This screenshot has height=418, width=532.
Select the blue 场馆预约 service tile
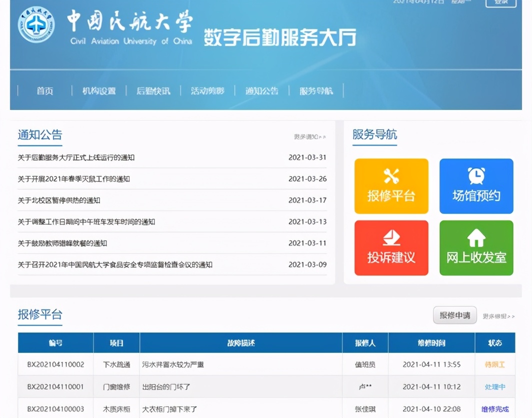tap(475, 185)
